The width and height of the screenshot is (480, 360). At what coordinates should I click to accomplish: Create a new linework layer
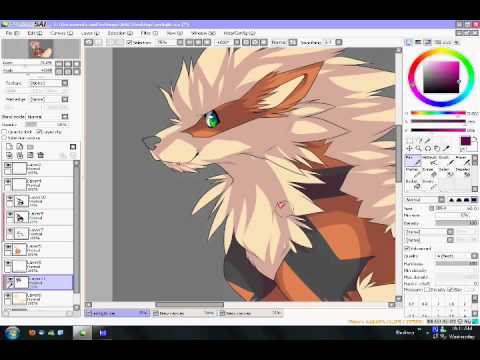20,147
